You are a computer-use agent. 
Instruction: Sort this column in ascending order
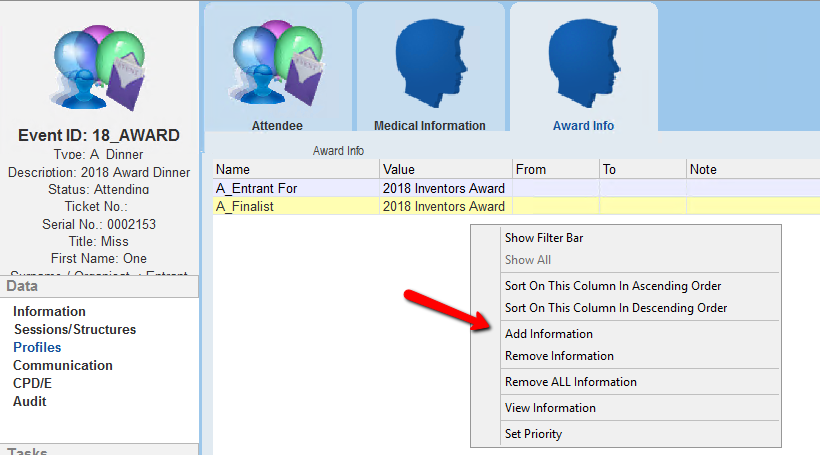coord(613,286)
